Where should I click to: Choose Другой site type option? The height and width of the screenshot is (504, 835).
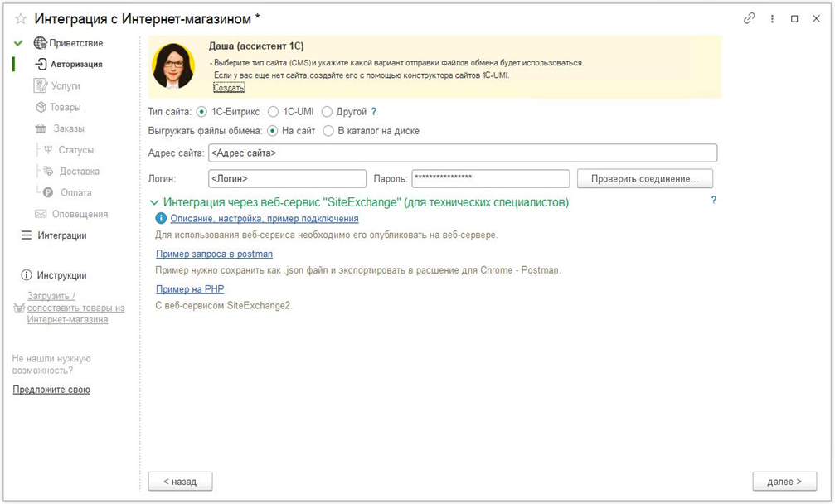327,112
